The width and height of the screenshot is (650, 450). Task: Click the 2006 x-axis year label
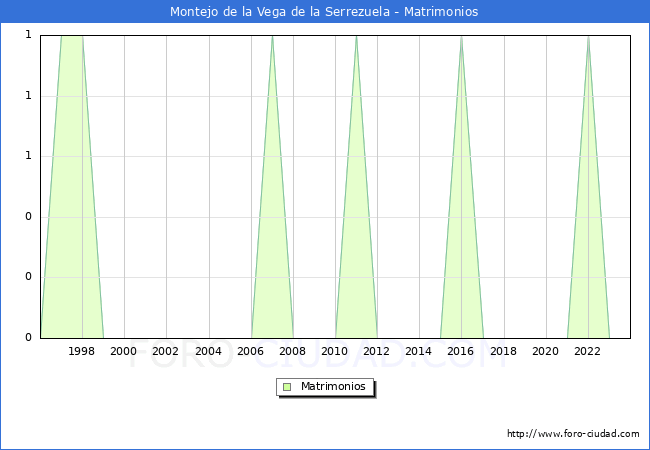point(251,351)
